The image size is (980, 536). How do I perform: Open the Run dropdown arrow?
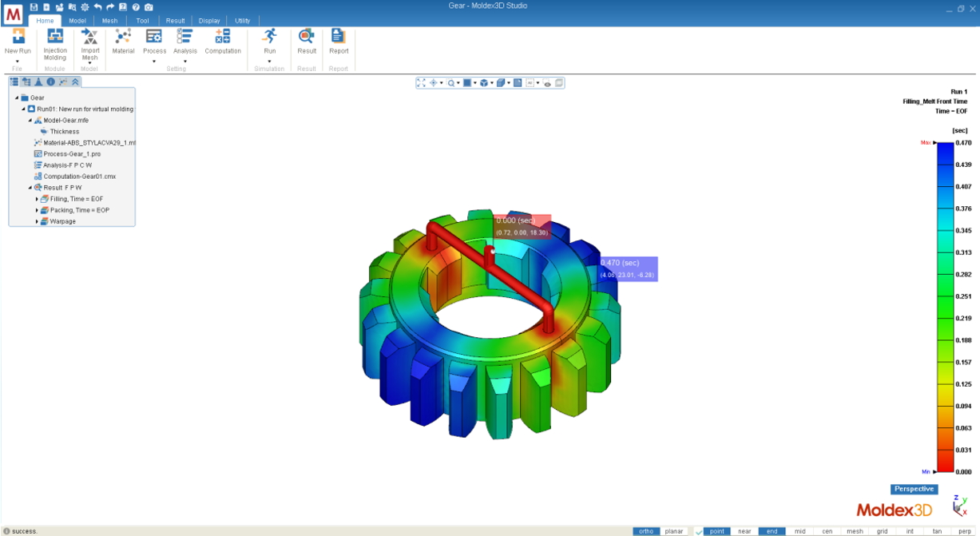[270, 62]
